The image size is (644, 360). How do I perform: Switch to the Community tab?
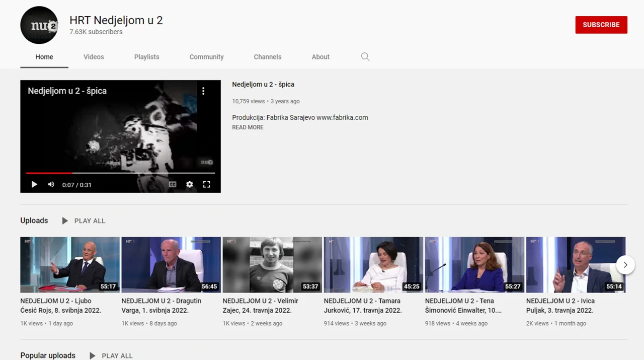206,56
